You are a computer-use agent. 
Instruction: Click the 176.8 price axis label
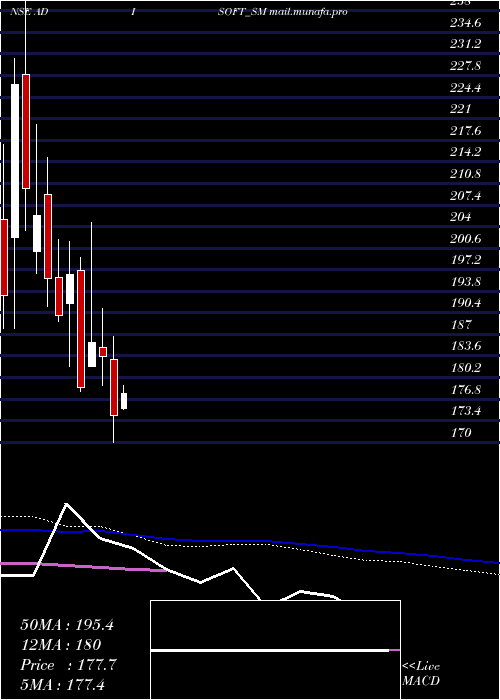point(466,389)
